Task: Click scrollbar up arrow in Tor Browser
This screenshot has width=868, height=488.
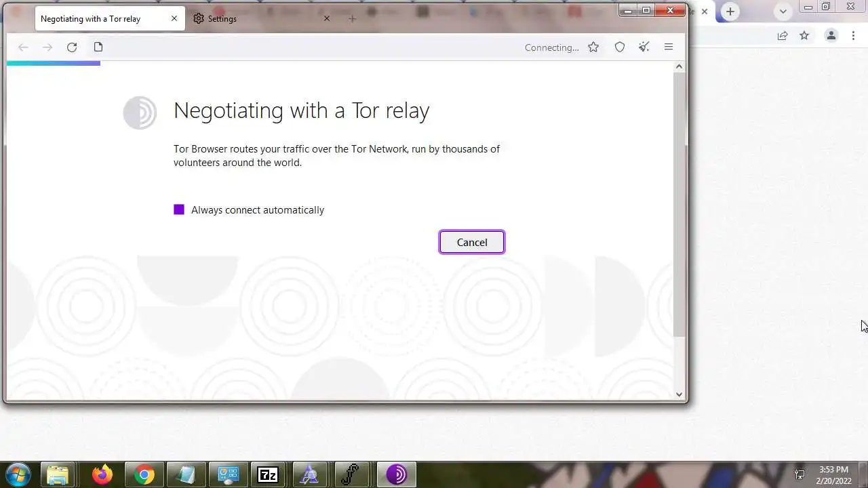Action: [x=679, y=66]
